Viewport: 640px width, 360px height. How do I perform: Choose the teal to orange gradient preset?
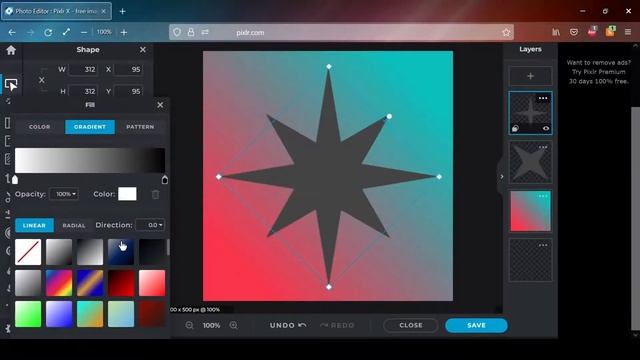[x=90, y=314]
